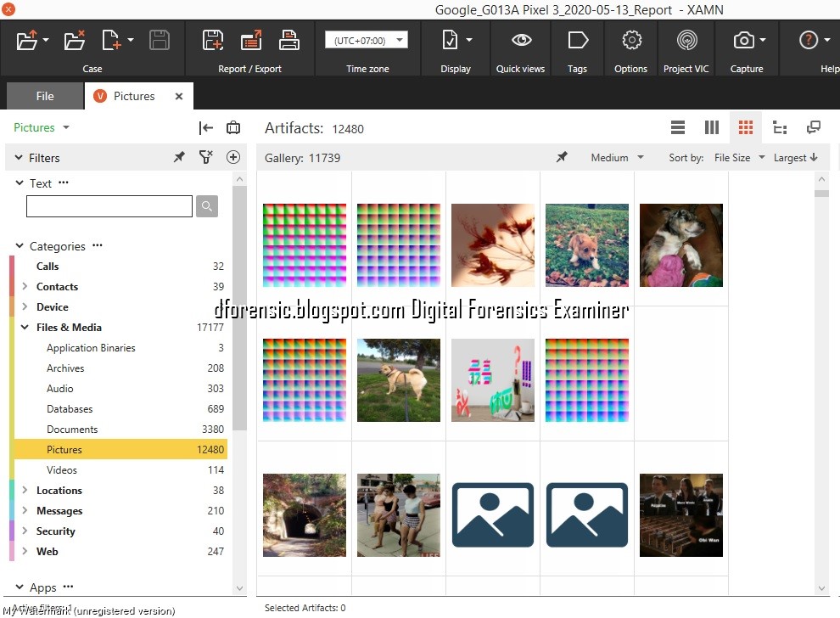840x618 pixels.
Task: Clear all active filters
Action: click(x=206, y=157)
